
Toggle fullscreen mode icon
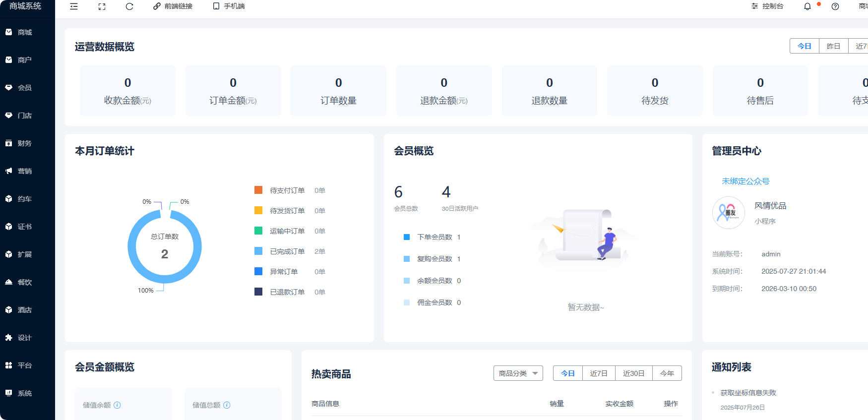click(102, 6)
